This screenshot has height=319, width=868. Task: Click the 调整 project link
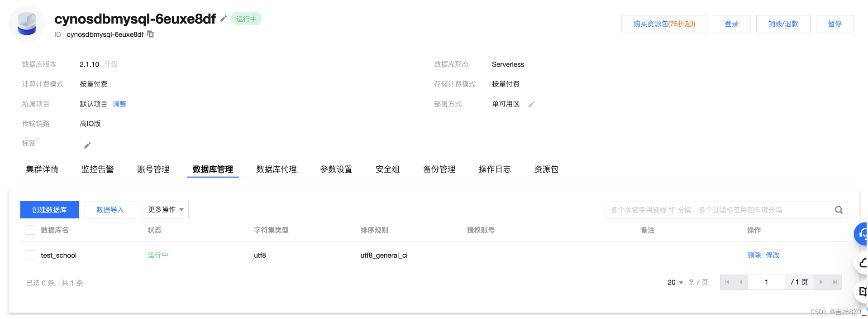point(119,104)
